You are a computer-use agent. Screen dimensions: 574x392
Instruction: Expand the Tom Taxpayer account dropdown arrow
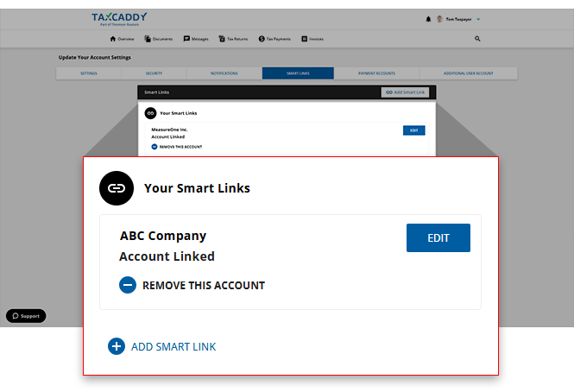pyautogui.click(x=478, y=19)
